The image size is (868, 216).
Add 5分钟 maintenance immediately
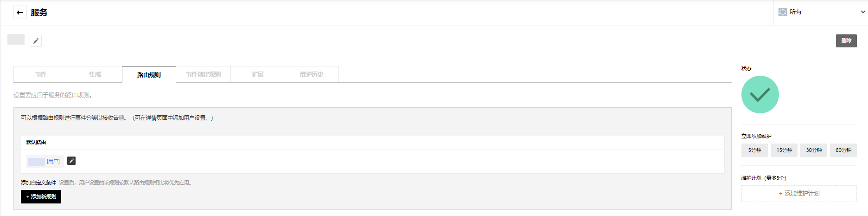tap(754, 150)
